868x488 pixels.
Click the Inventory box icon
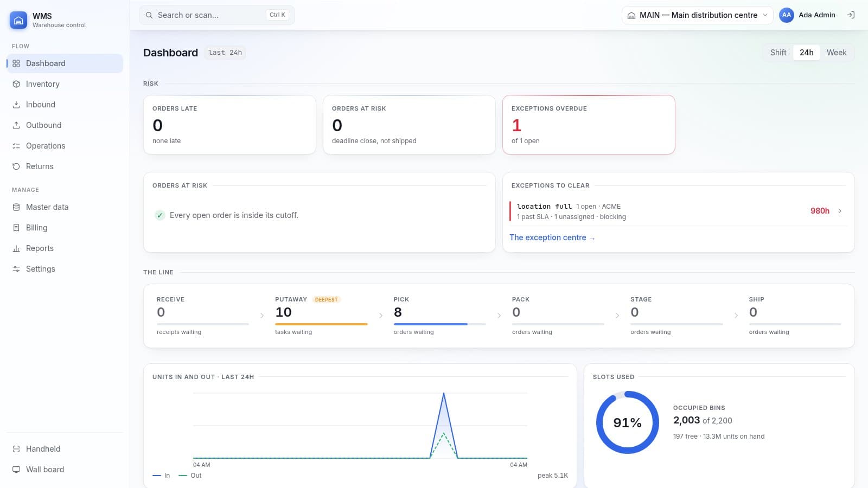pos(16,84)
